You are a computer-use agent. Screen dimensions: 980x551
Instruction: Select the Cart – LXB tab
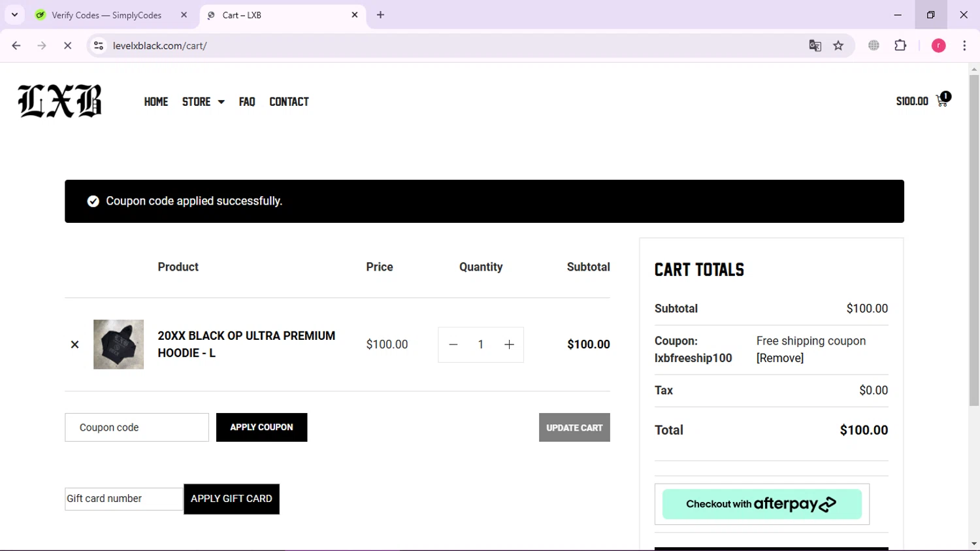282,15
